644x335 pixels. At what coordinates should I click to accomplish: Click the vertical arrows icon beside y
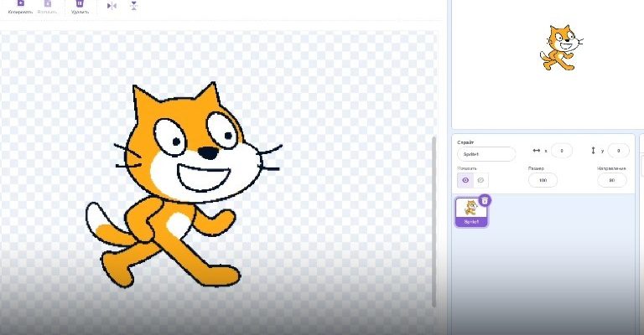point(593,151)
